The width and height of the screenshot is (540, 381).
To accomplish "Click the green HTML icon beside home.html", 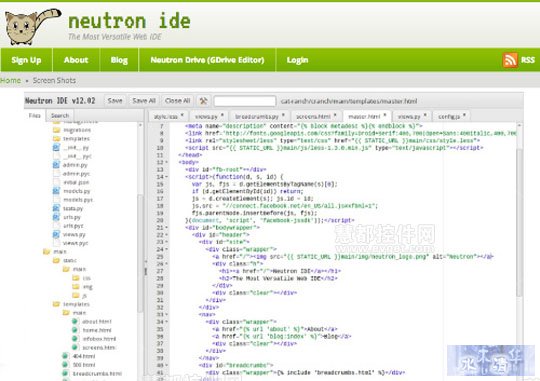I will [75, 330].
